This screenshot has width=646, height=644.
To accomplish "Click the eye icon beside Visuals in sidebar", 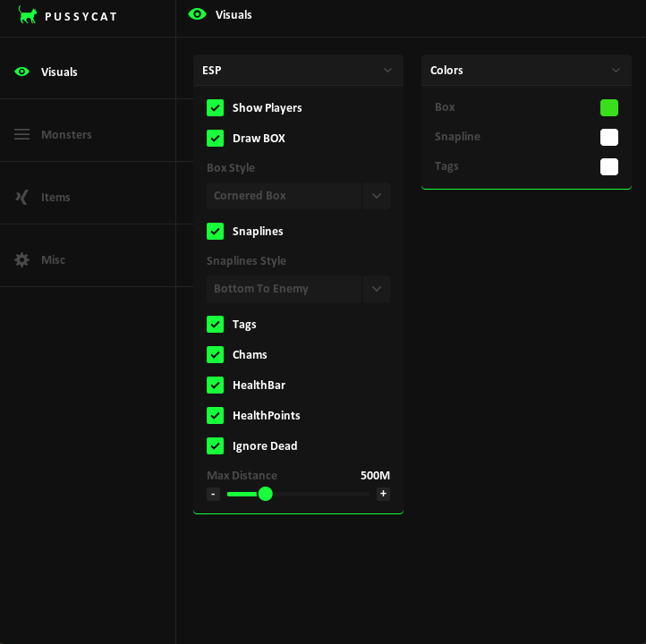I will tap(22, 72).
